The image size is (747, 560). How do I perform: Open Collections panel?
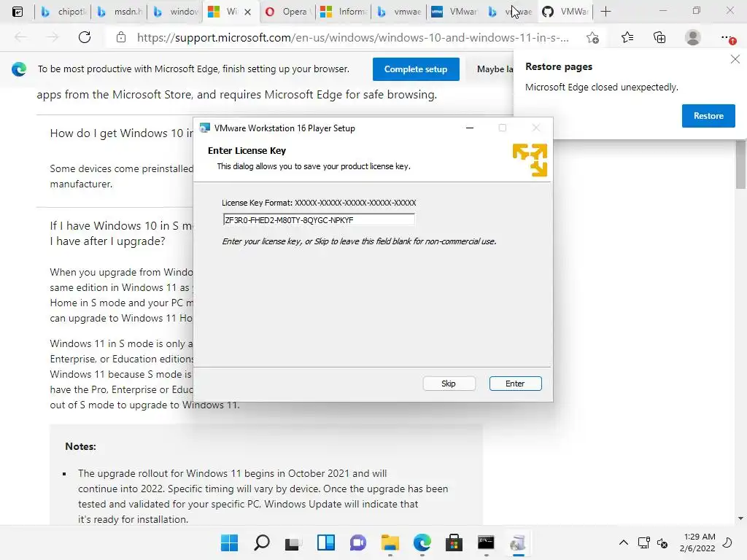pyautogui.click(x=659, y=37)
